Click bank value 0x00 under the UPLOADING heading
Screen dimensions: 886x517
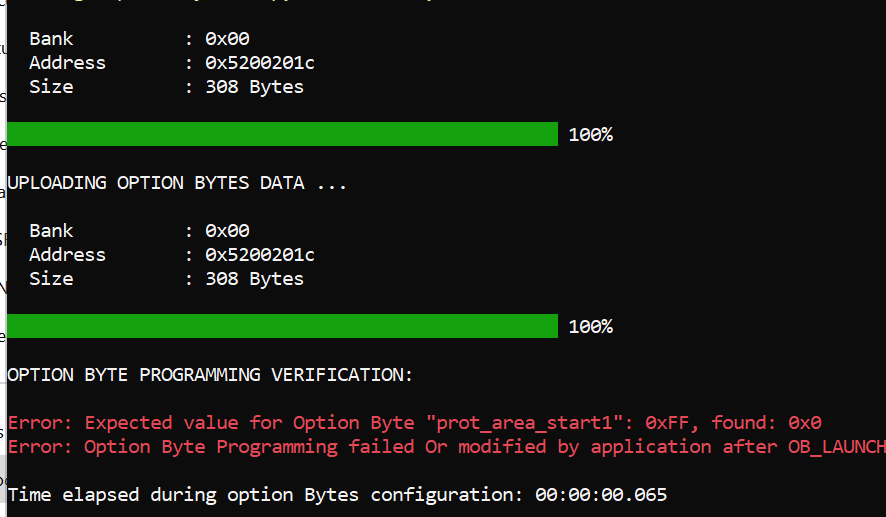(x=227, y=231)
